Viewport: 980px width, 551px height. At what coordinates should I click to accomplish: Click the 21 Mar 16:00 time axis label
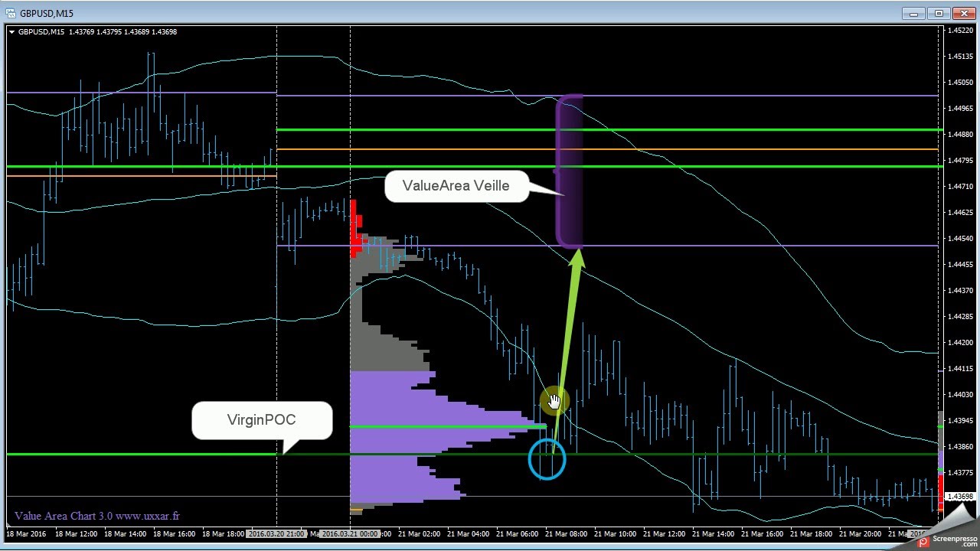pos(763,533)
